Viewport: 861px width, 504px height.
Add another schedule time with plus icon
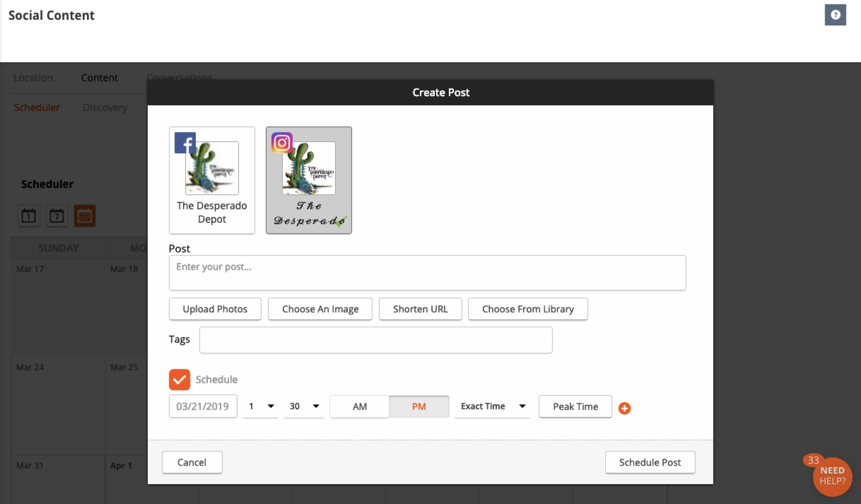(625, 408)
